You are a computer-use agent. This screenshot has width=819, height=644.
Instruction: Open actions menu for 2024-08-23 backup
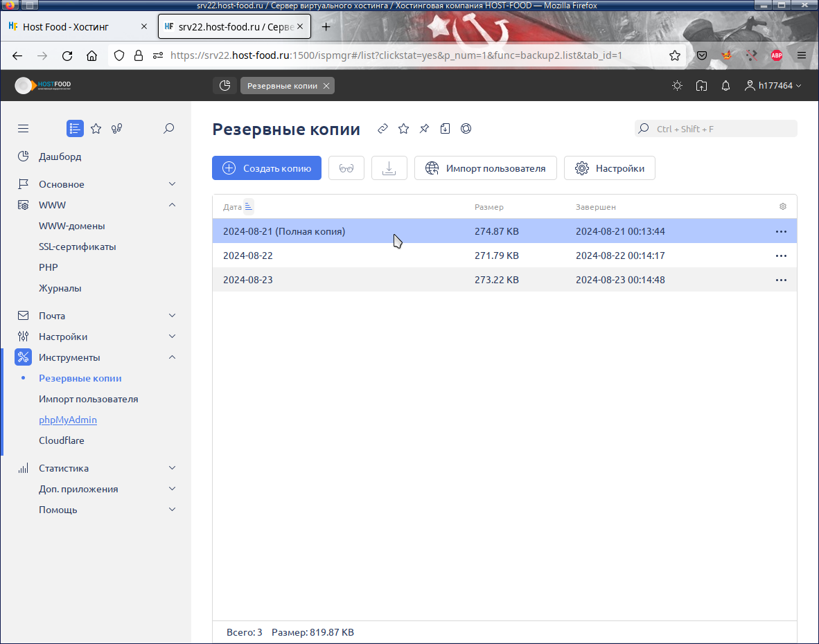tap(781, 280)
